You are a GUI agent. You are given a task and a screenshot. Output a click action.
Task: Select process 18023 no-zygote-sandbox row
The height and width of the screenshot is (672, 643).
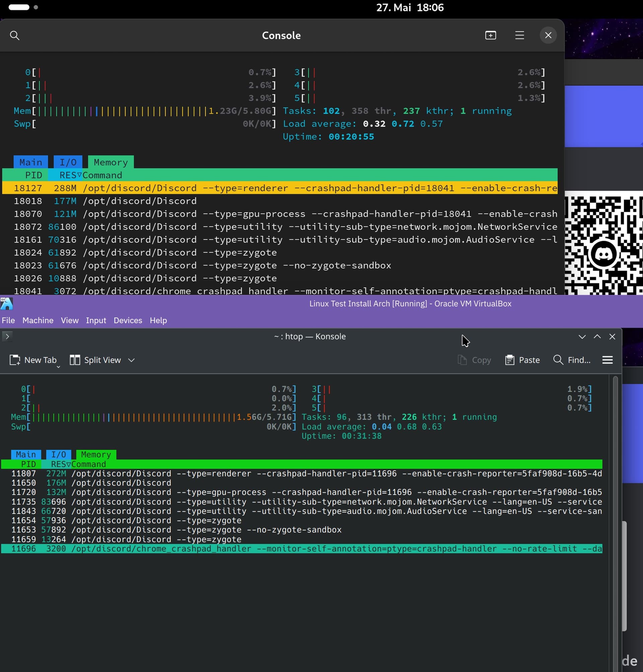(280, 265)
